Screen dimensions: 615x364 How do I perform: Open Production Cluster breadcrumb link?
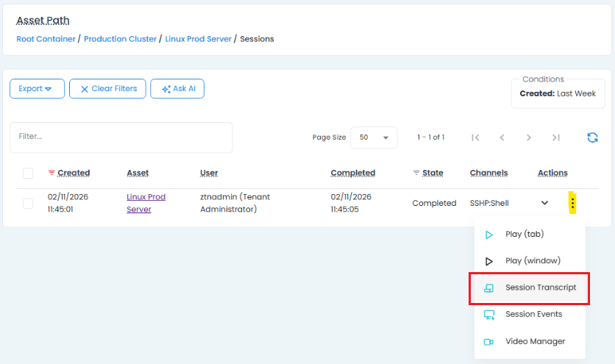pos(120,39)
